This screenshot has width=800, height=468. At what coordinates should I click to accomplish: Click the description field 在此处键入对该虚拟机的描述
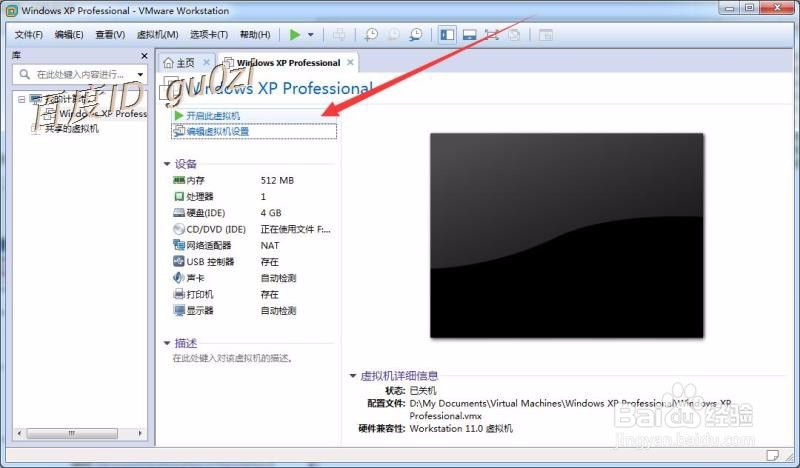(x=233, y=358)
